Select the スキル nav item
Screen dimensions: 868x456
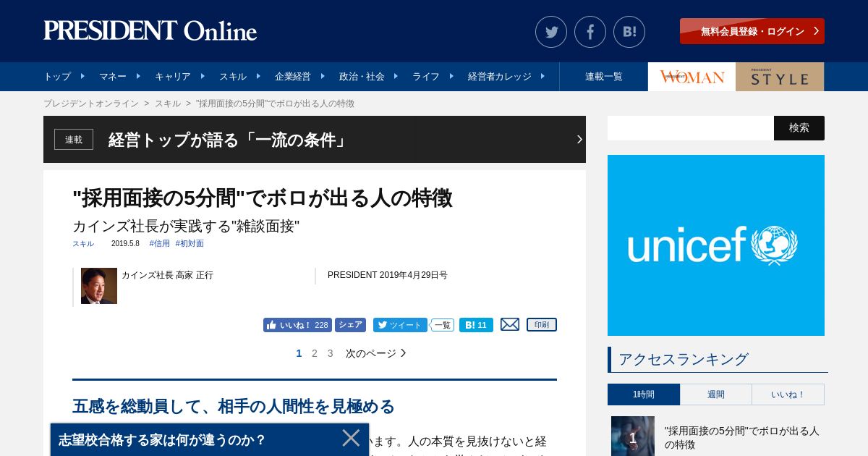233,77
